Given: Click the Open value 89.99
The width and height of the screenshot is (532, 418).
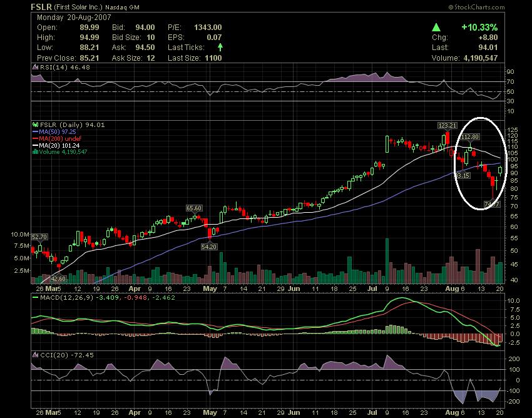Looking at the screenshot, I should click(90, 28).
